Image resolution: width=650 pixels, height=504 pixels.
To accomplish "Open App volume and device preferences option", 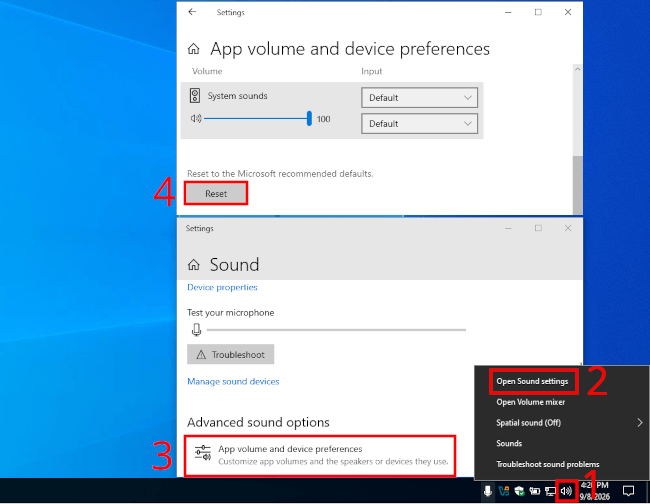I will pyautogui.click(x=320, y=455).
